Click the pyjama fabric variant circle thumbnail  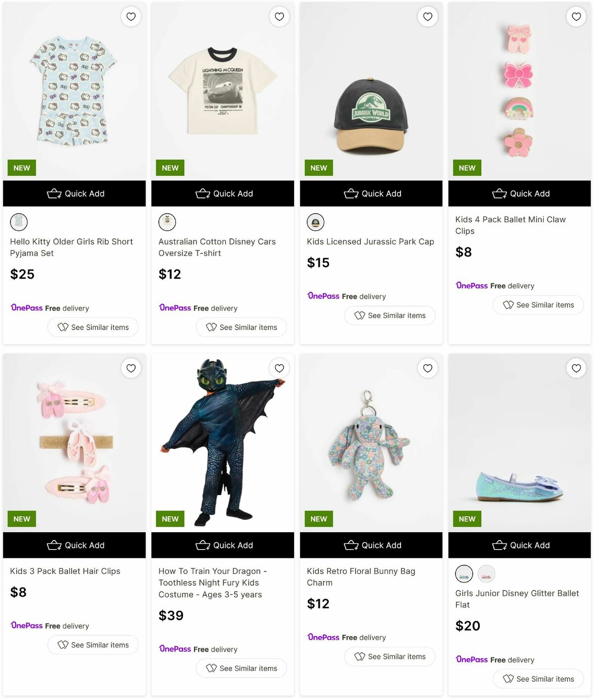click(19, 222)
